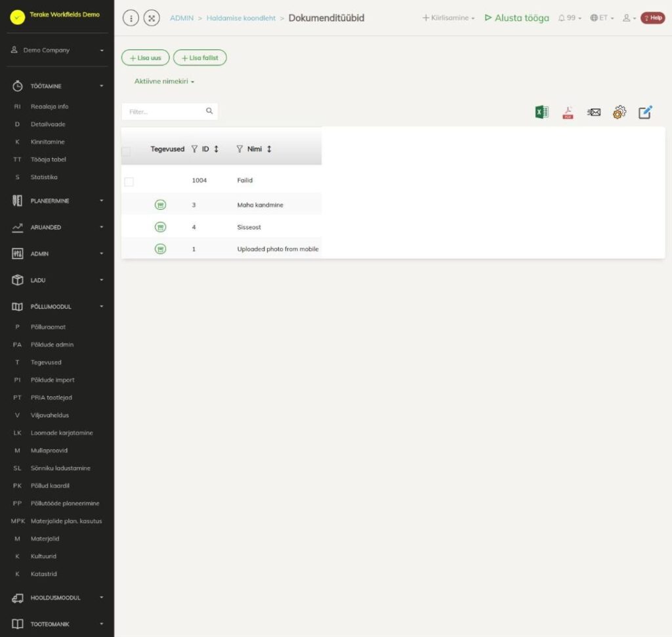Export the list as PDF
The image size is (672, 637).
(568, 112)
